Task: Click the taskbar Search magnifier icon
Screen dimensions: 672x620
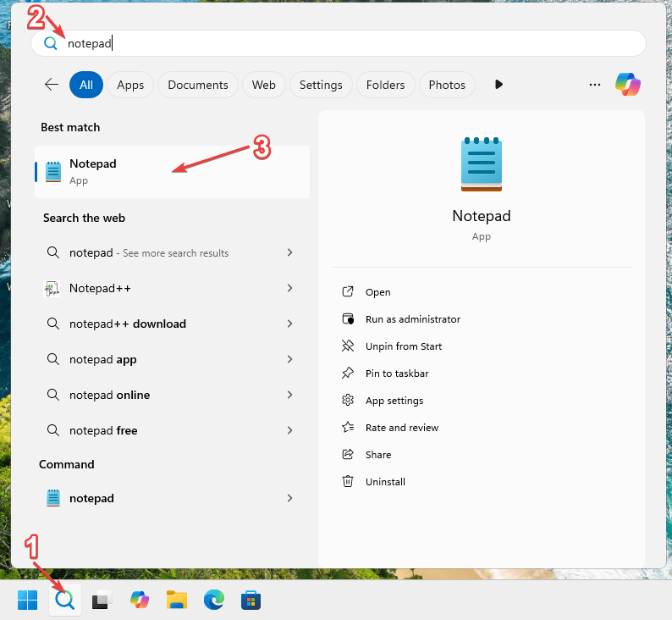Action: [65, 601]
